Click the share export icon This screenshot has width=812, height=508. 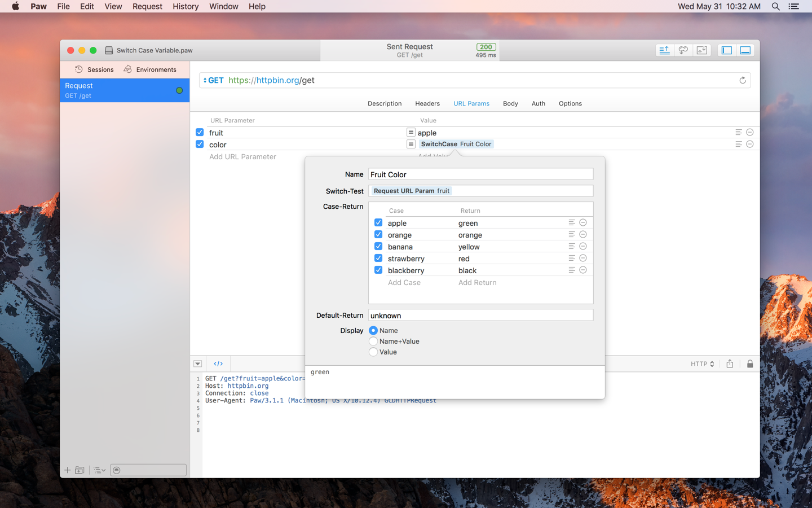tap(730, 364)
